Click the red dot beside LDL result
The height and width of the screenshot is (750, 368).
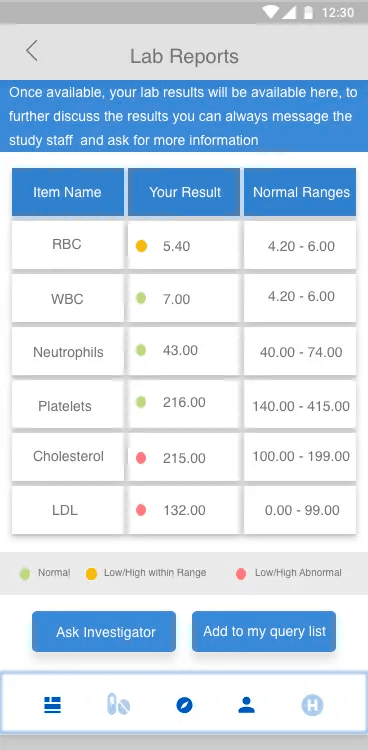point(141,510)
